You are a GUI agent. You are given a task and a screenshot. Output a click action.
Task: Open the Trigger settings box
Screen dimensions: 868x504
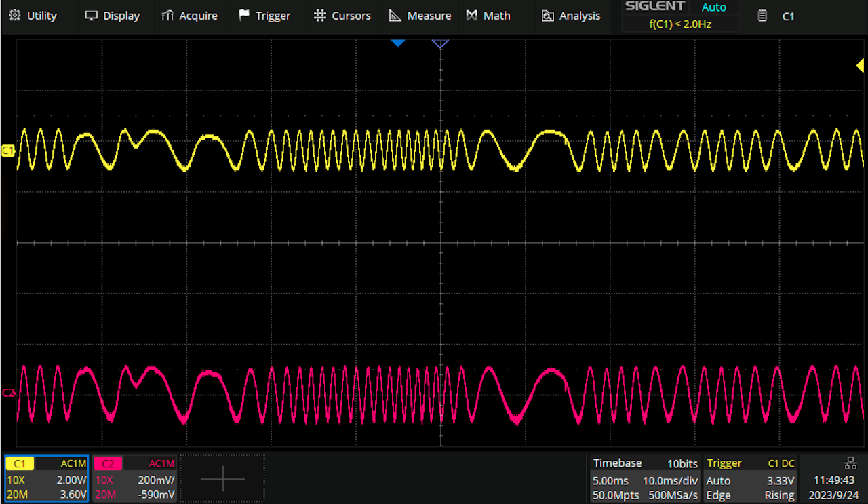point(751,478)
